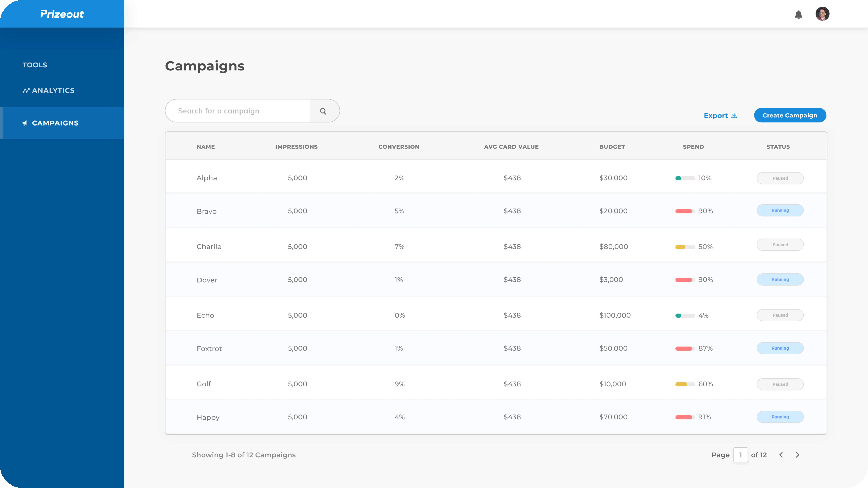Sort by the Impressions column header
Image resolution: width=868 pixels, height=488 pixels.
297,147
